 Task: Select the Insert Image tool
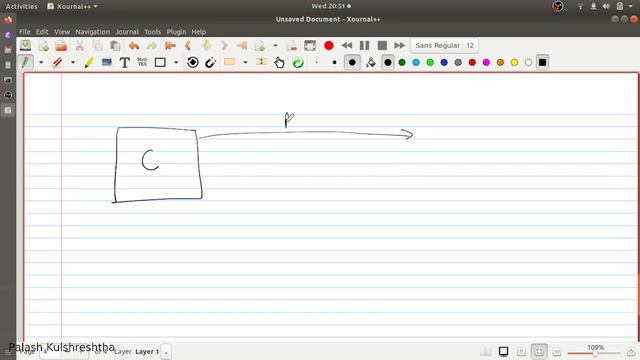107,62
